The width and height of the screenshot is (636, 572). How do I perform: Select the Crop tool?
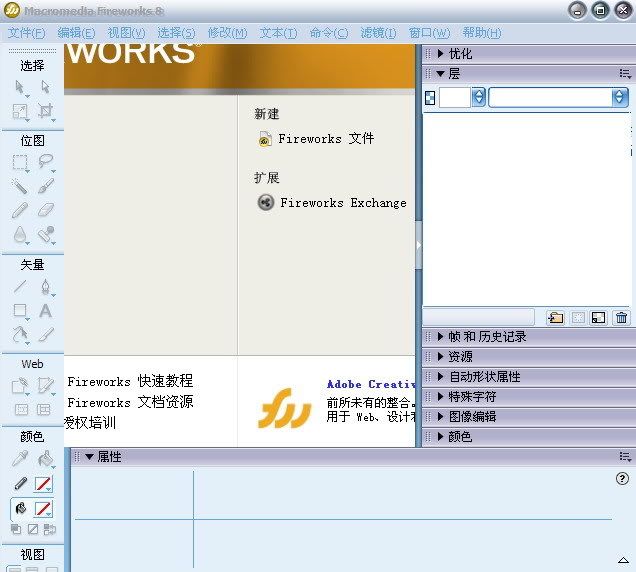(x=45, y=111)
